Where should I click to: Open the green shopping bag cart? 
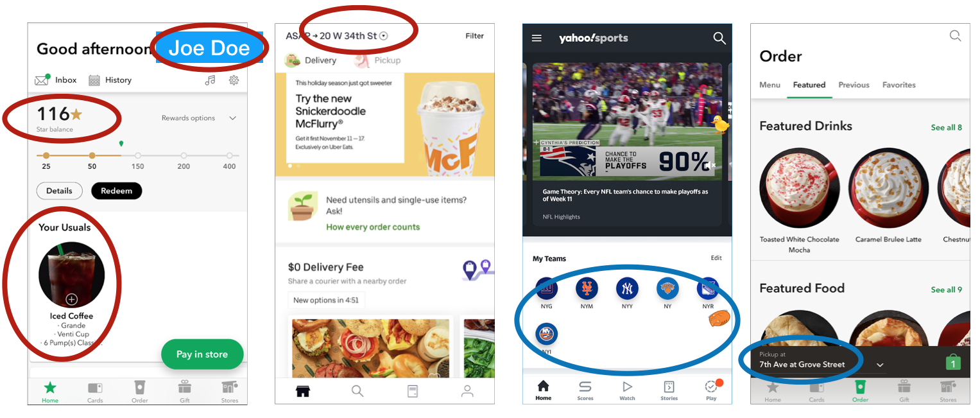(x=953, y=363)
